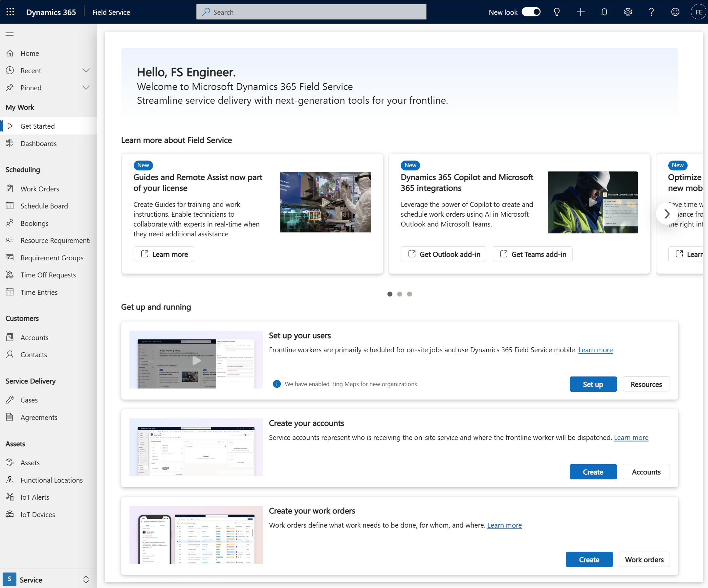This screenshot has width=708, height=588.
Task: Click the Notifications bell icon
Action: (x=604, y=12)
